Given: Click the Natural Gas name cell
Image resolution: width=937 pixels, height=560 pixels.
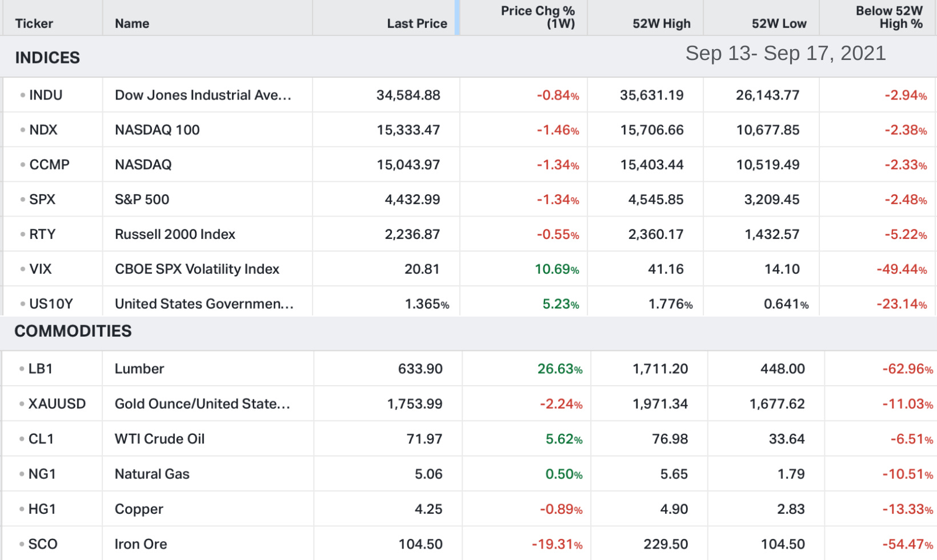Looking at the screenshot, I should pos(152,474).
